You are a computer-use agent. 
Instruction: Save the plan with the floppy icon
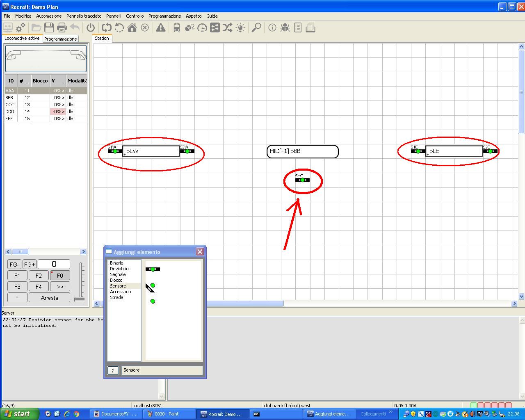click(49, 27)
